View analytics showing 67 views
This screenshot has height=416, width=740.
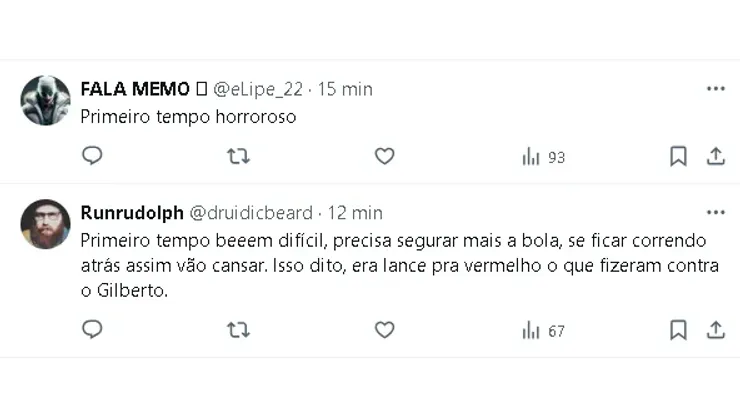(543, 330)
